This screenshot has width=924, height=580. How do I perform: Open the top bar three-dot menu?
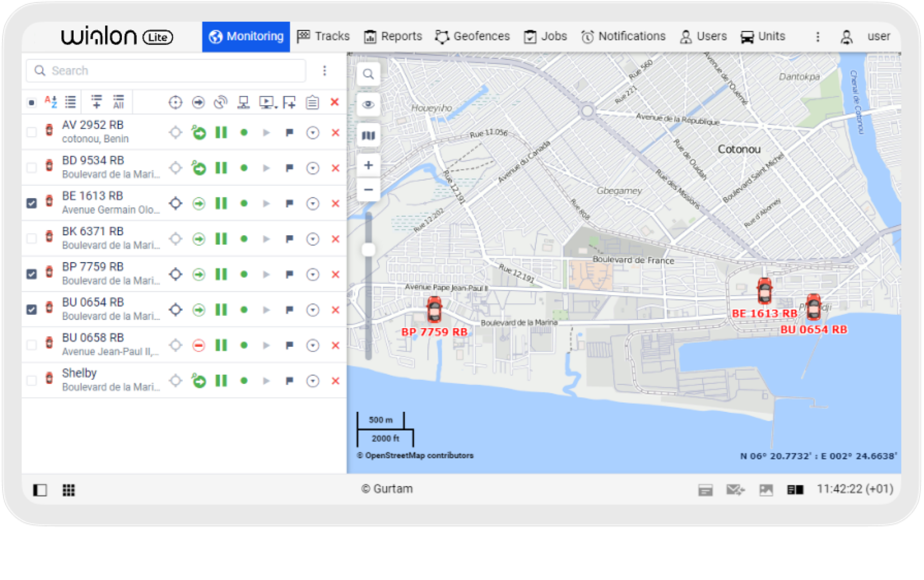click(x=818, y=37)
